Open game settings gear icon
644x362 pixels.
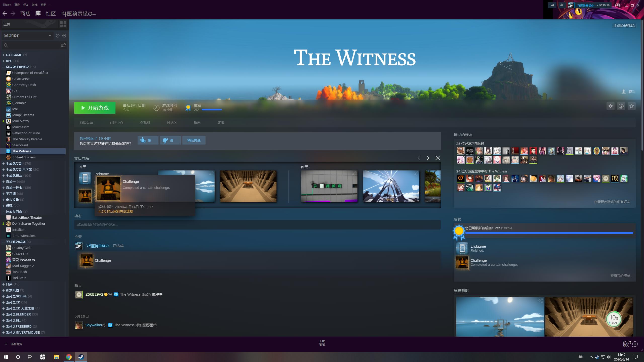[x=611, y=106]
